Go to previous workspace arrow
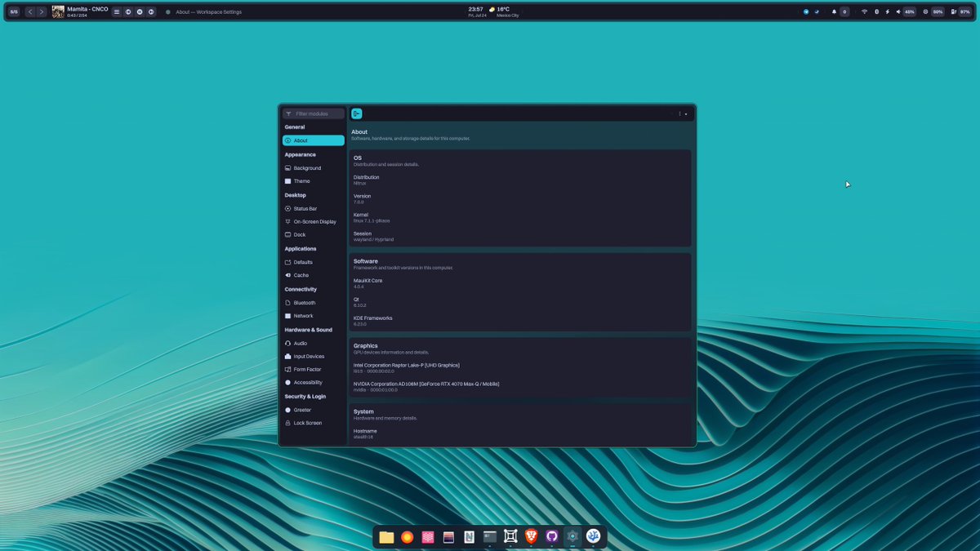This screenshot has height=551, width=980. click(x=30, y=11)
